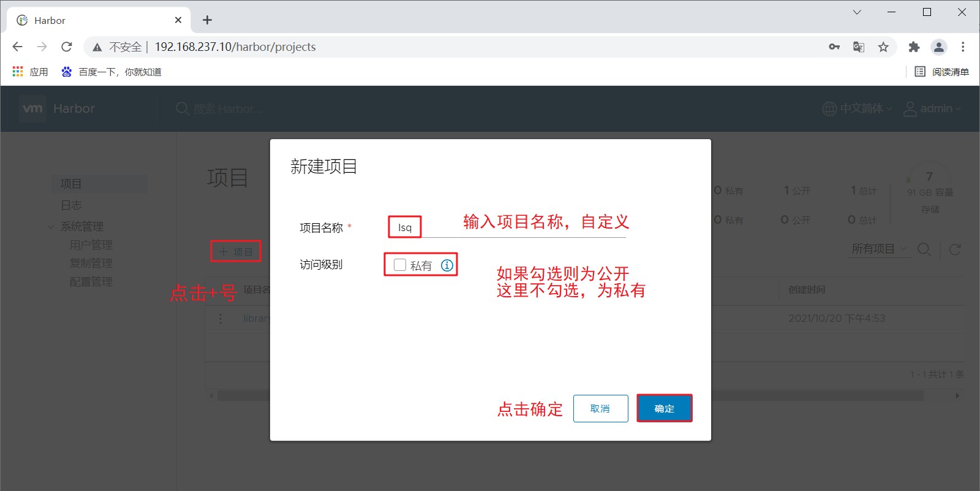Open the Chrome profile avatar
The image size is (980, 491).
point(938,47)
